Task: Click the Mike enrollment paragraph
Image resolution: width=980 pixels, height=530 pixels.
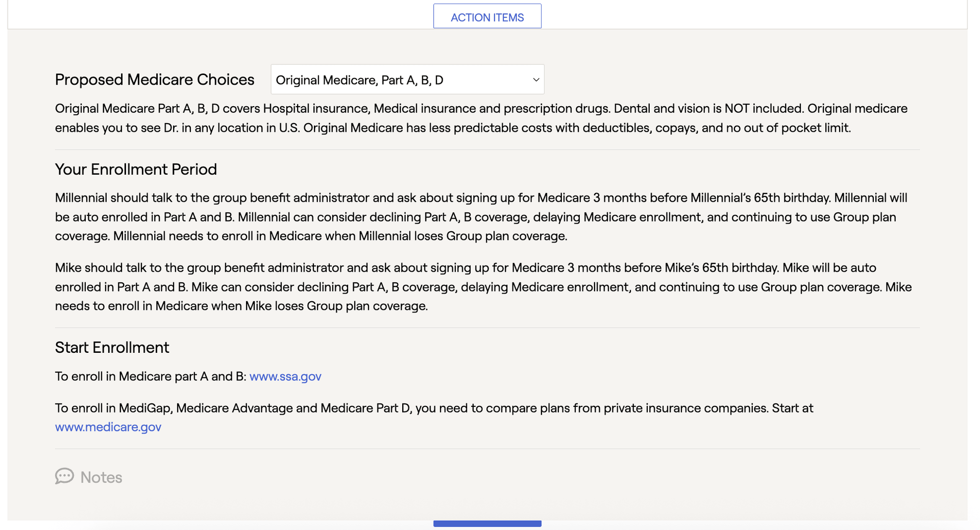Action: (x=483, y=286)
